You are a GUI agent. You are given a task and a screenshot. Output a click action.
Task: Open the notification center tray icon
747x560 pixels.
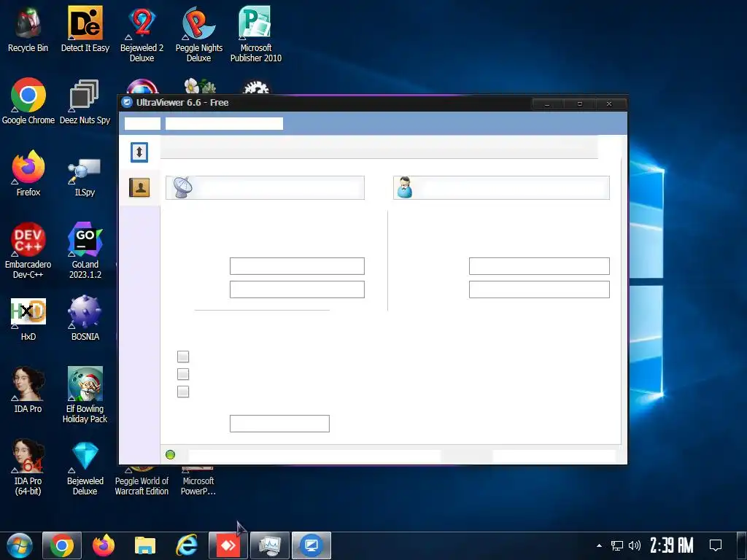click(716, 545)
